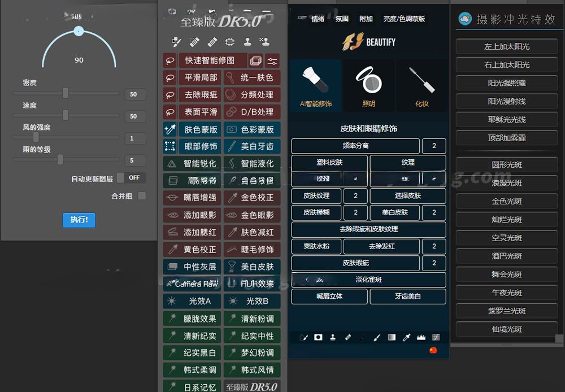Click the 雨的等级 value field showing 5
Image resolution: width=565 pixels, height=392 pixels.
[x=136, y=160]
